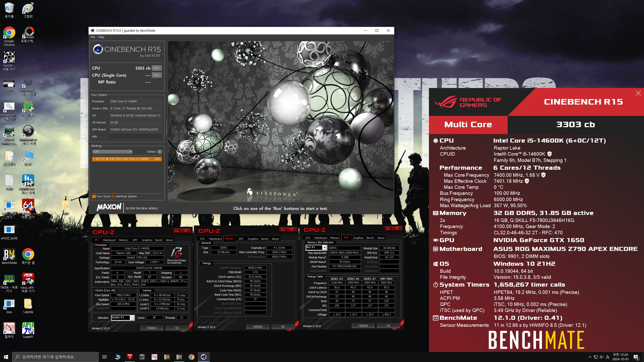644x362 pixels.
Task: Open the PhotoScape desktop icon
Action: click(x=28, y=35)
